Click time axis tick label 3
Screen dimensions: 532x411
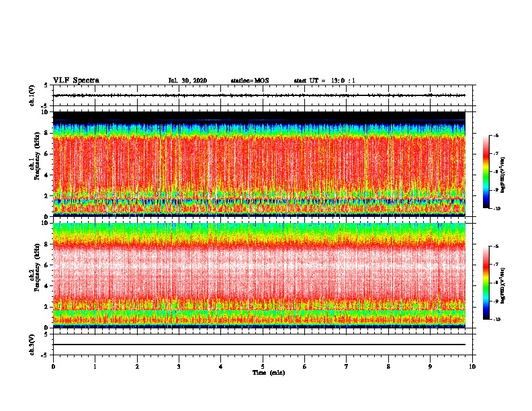click(179, 367)
